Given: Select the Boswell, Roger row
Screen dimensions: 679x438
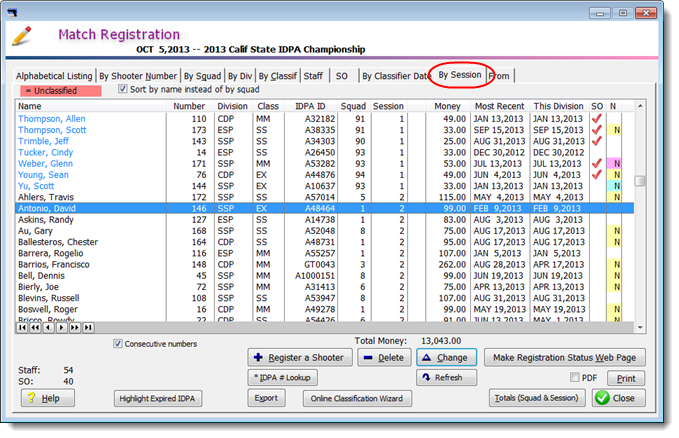Looking at the screenshot, I should point(325,309).
